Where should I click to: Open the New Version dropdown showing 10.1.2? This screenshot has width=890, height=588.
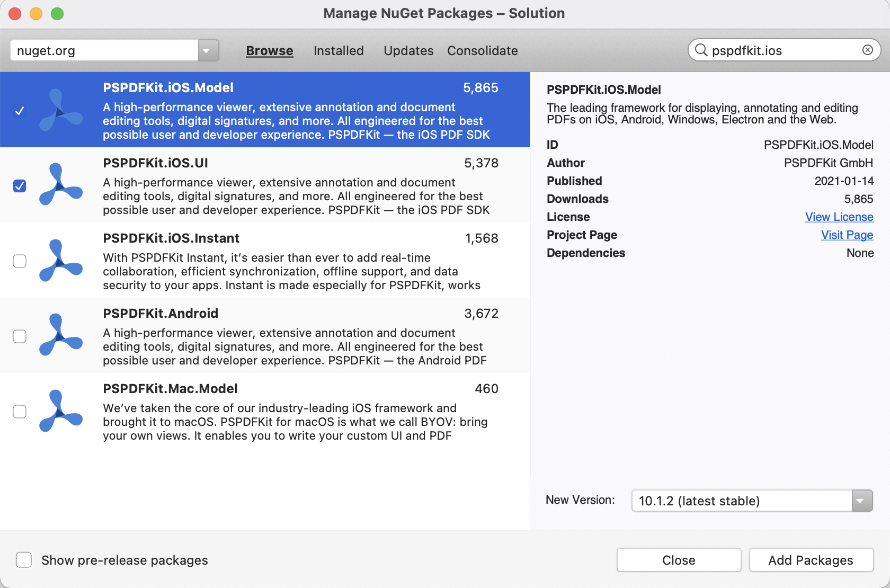pyautogui.click(x=752, y=501)
